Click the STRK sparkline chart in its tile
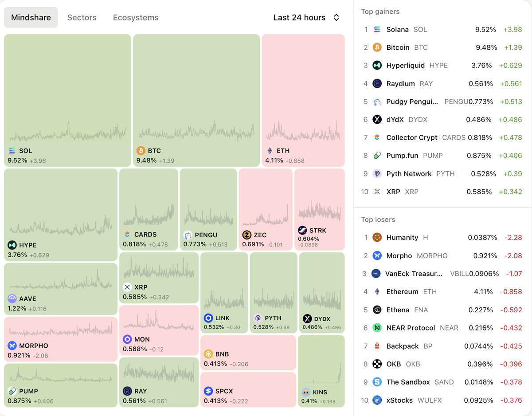Image resolution: width=532 pixels, height=416 pixels. [x=319, y=210]
